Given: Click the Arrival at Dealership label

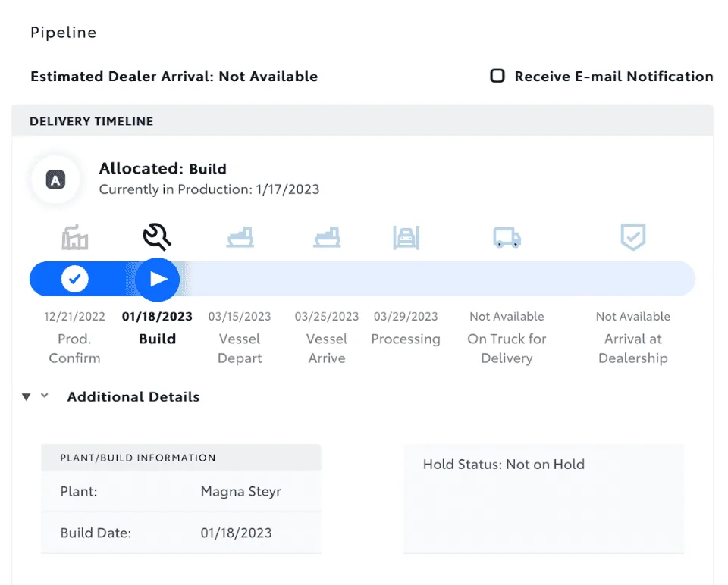Looking at the screenshot, I should pyautogui.click(x=633, y=349).
